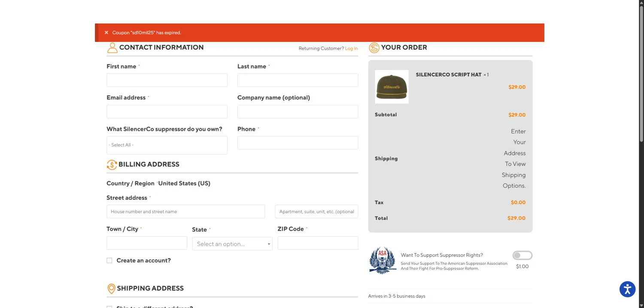Screen dimensions: 644x308
Task: Click the Billing Address dollar icon
Action: [x=112, y=165]
